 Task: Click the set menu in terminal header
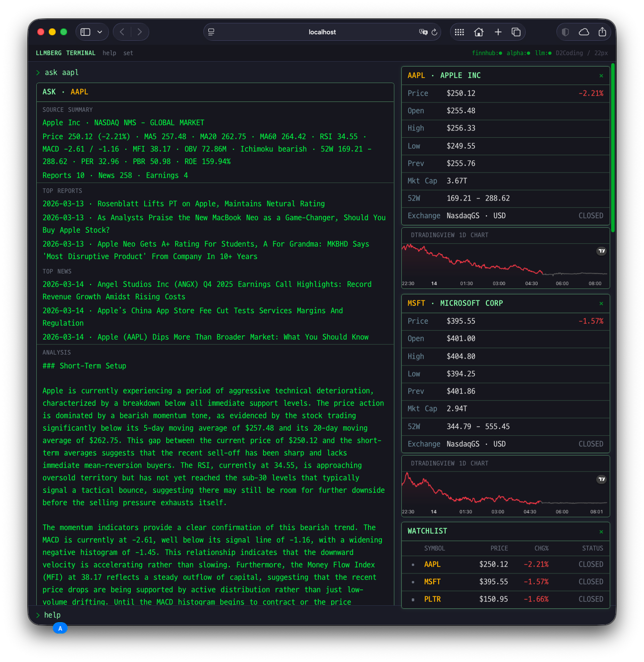128,53
